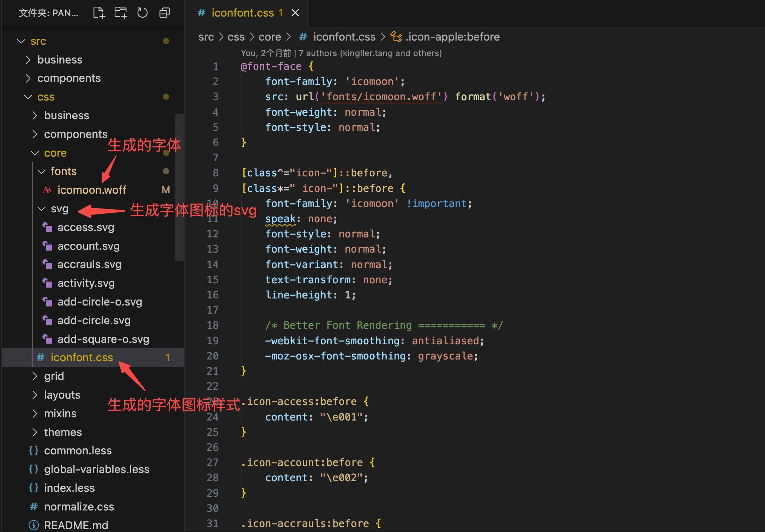Click the css hash icon beside normalize.css
The height and width of the screenshot is (532, 765).
[x=34, y=507]
